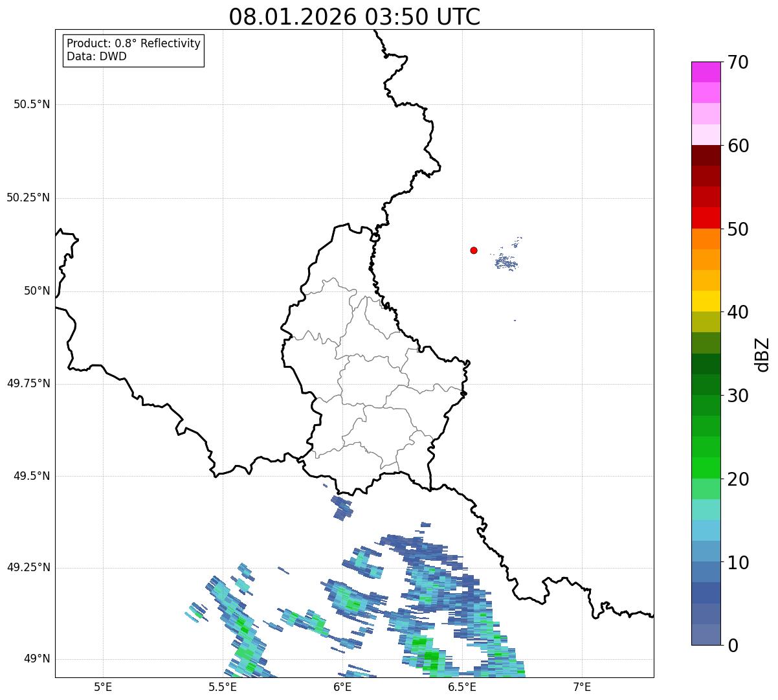This screenshot has height=700, width=778.
Task: Select the "Data: DWD" label
Action: (96, 56)
